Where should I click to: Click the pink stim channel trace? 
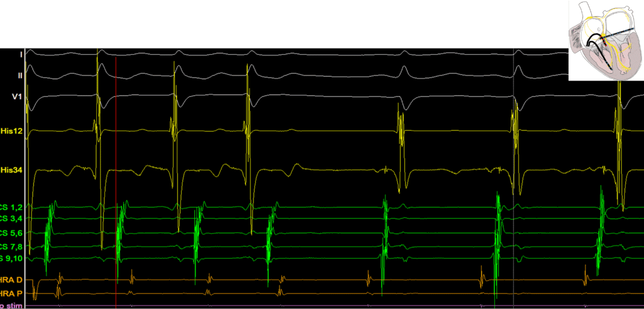[x=314, y=306]
